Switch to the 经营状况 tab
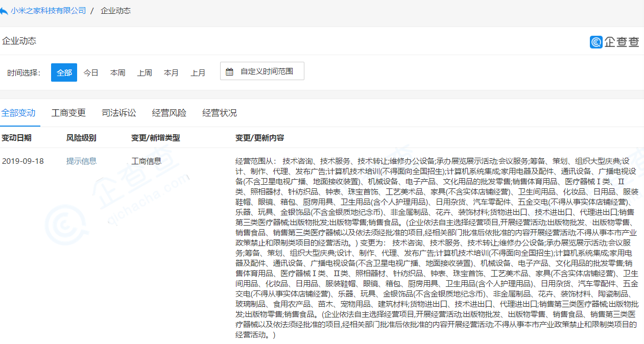The height and width of the screenshot is (344, 644). (x=220, y=113)
